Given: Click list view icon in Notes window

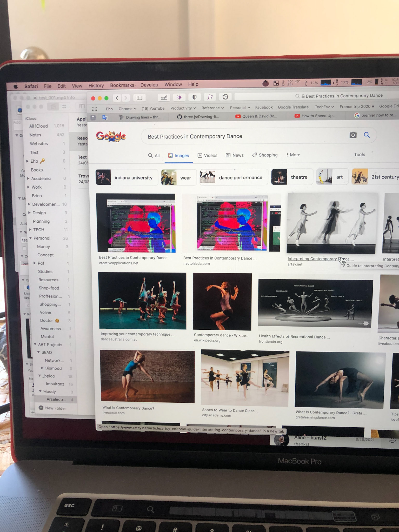Looking at the screenshot, I should (53, 106).
